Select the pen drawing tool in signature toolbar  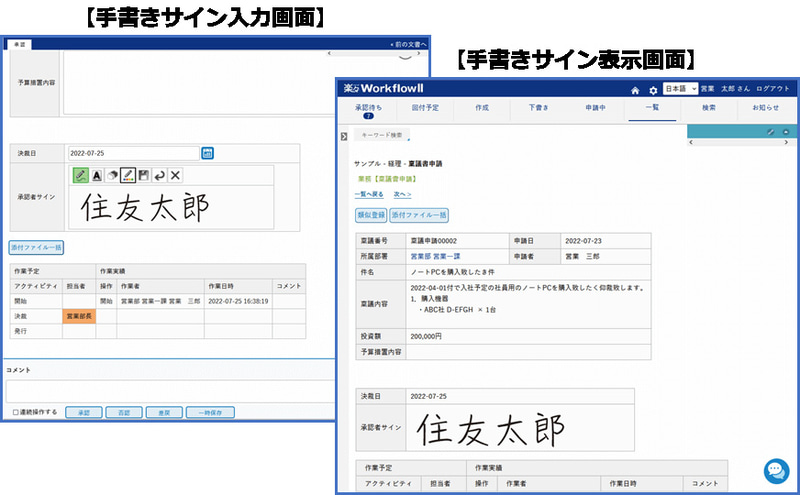80,175
